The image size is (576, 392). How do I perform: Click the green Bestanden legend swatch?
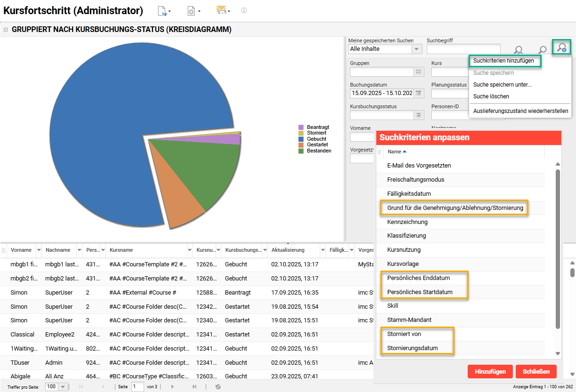click(301, 151)
